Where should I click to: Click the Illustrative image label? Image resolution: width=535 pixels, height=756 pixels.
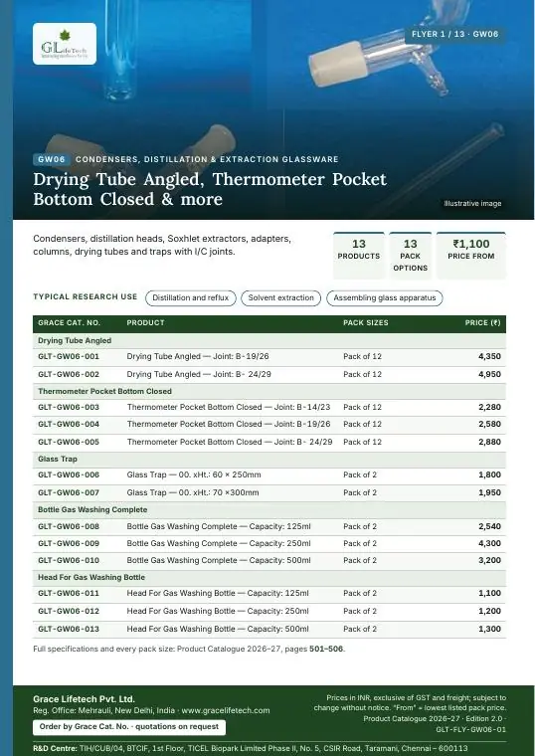(x=472, y=204)
